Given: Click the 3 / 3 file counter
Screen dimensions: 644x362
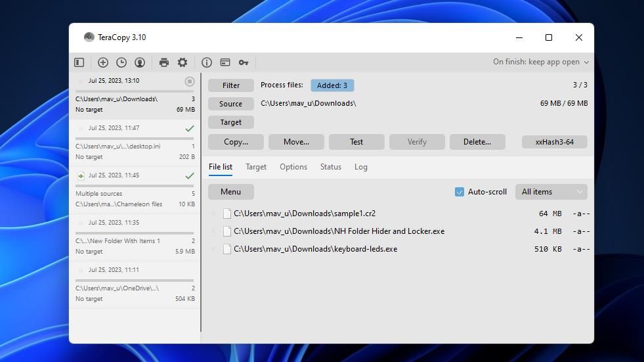Looking at the screenshot, I should [580, 85].
